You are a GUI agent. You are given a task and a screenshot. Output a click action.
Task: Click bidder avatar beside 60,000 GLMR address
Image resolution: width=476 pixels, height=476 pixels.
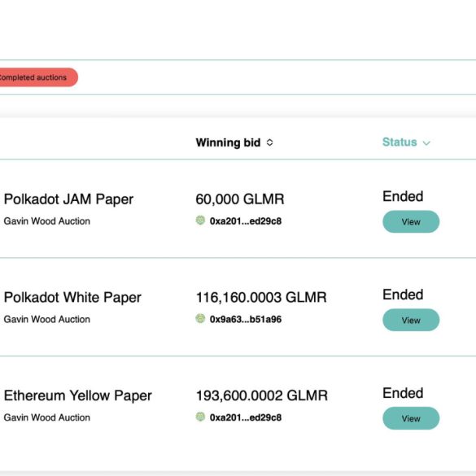point(200,220)
